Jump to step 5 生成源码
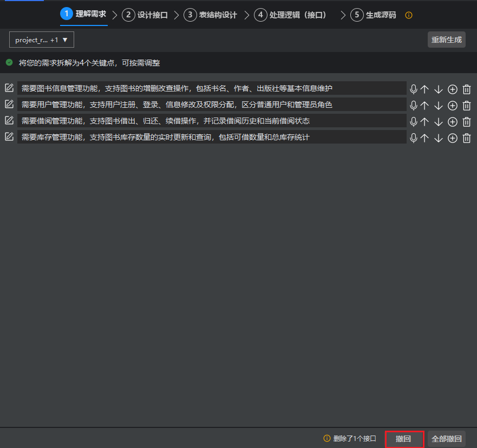This screenshot has width=477, height=448. point(374,15)
